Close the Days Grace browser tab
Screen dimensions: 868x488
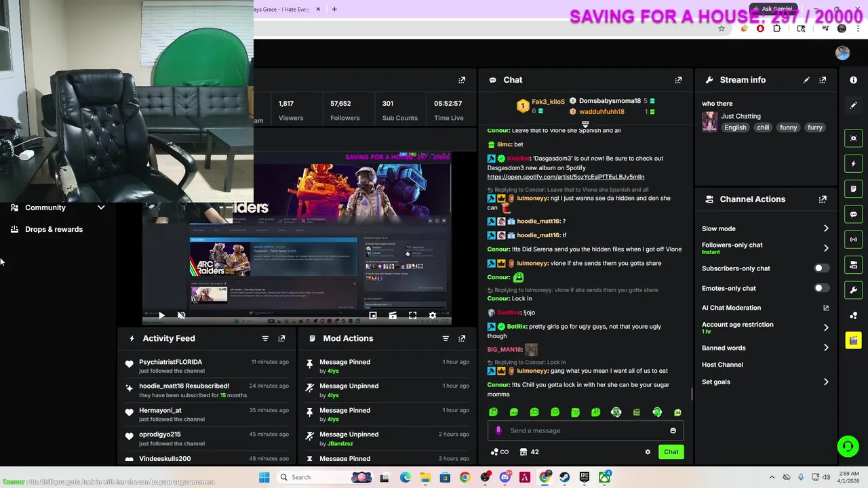318,9
